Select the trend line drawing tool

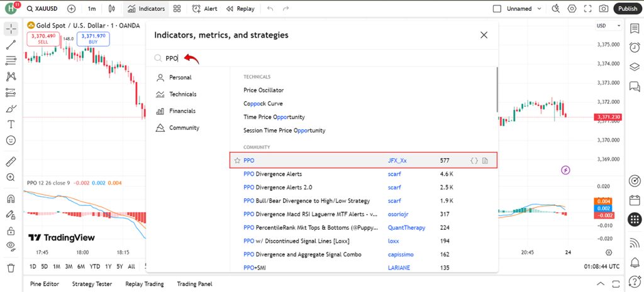coord(11,45)
